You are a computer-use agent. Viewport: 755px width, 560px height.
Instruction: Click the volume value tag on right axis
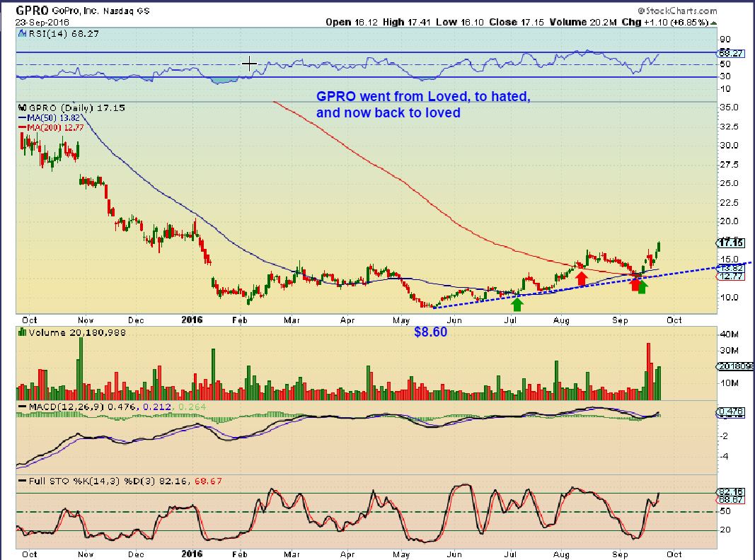(x=736, y=366)
